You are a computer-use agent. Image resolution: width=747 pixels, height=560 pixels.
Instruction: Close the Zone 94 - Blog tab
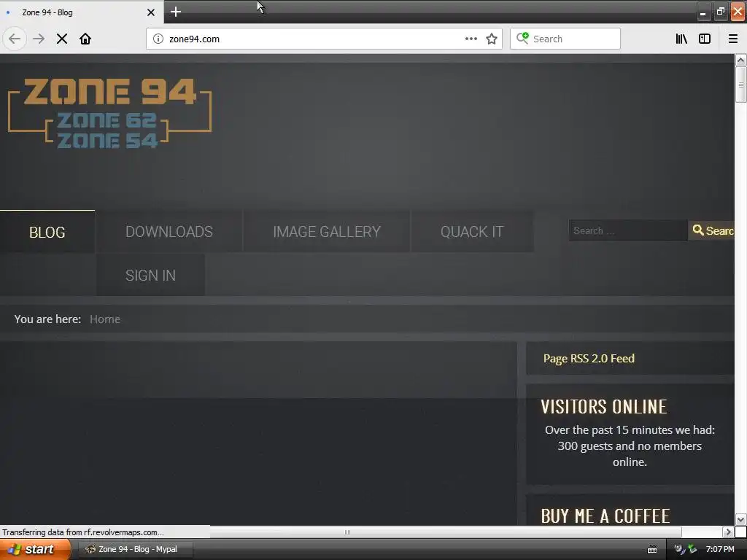click(x=150, y=12)
